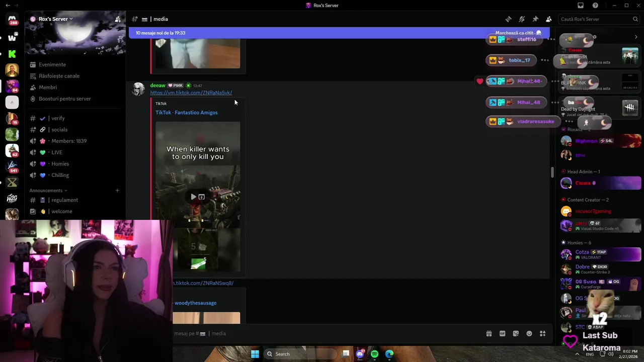
Task: Open the woodythesausage link
Action: (195, 303)
